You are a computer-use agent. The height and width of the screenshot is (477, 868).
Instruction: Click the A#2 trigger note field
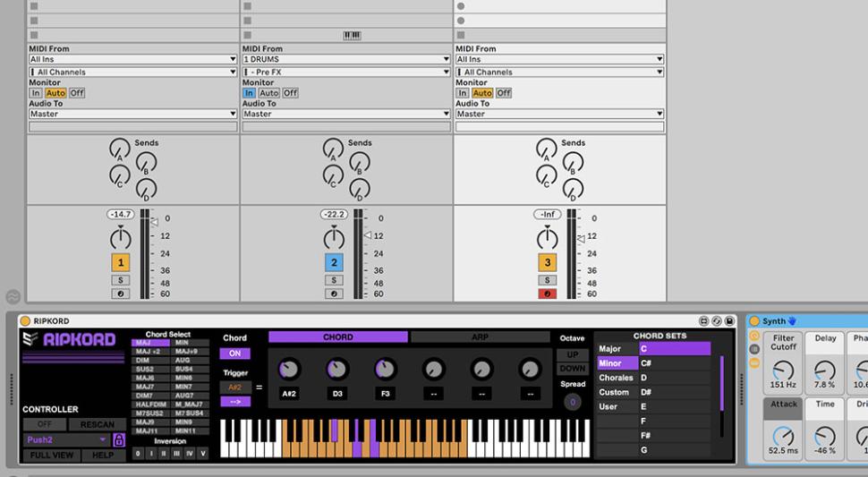click(x=234, y=388)
